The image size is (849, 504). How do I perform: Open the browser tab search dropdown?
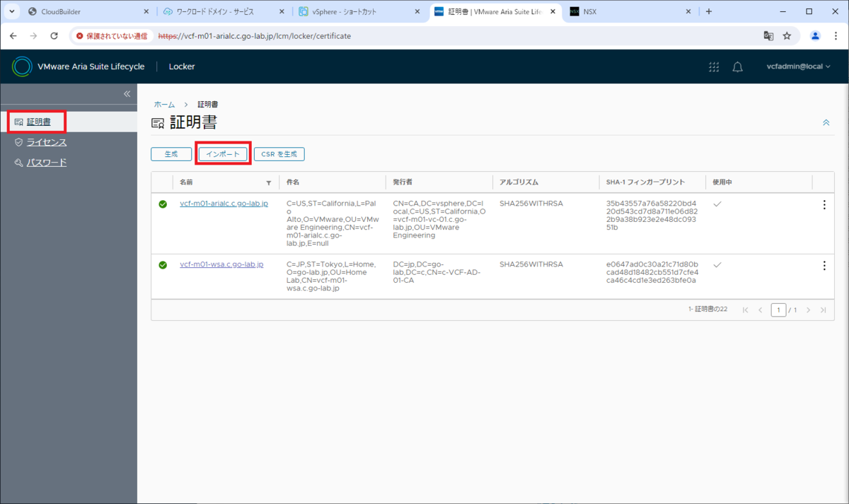(x=12, y=11)
